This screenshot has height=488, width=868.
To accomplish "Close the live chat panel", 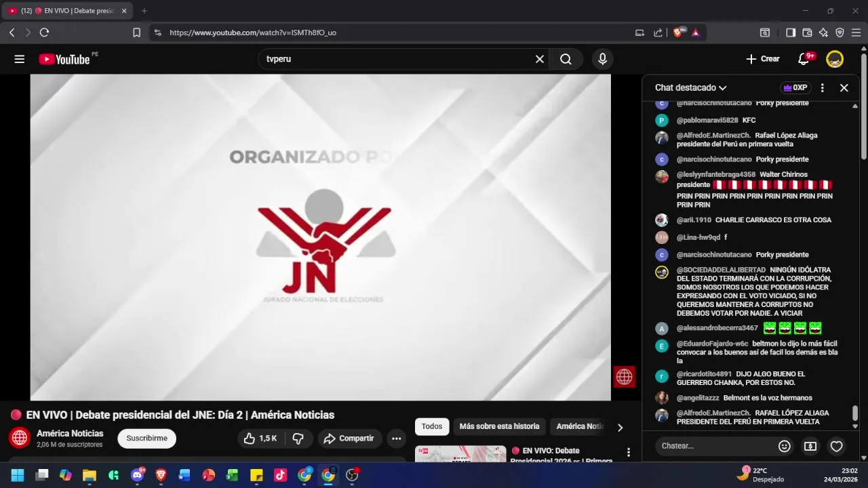I will 844,87.
